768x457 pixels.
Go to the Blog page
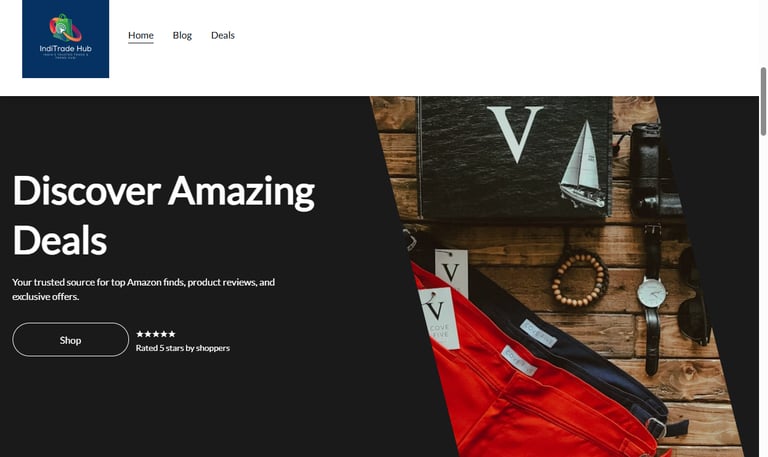[182, 35]
